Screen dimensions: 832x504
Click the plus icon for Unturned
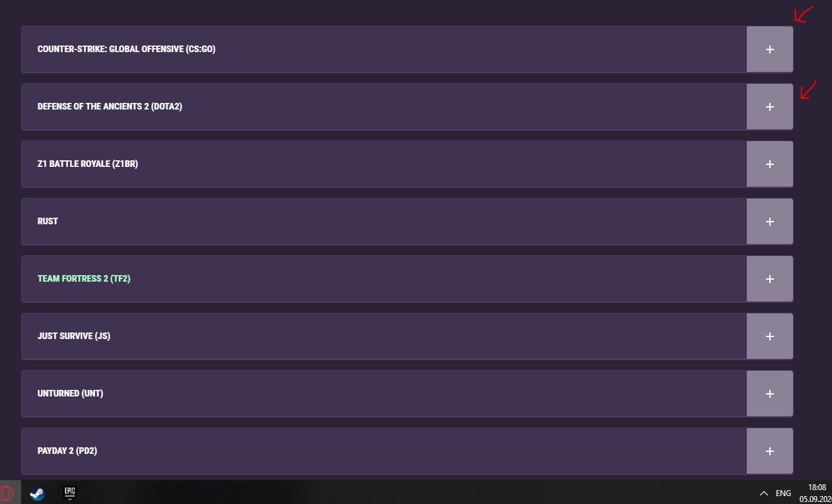coord(769,394)
